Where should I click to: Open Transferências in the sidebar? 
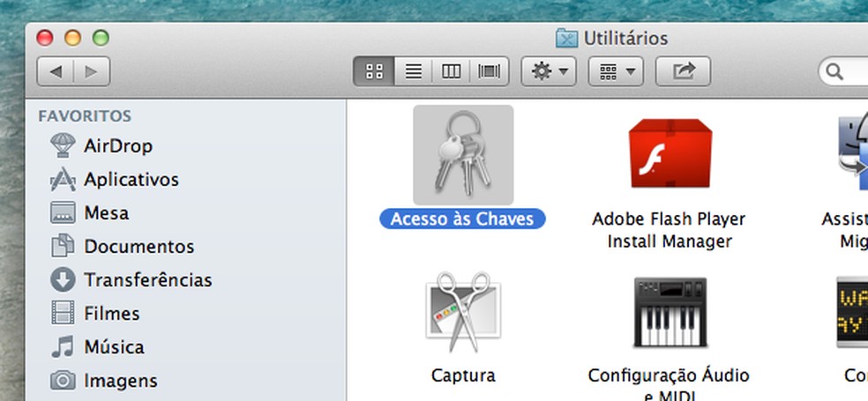point(131,280)
